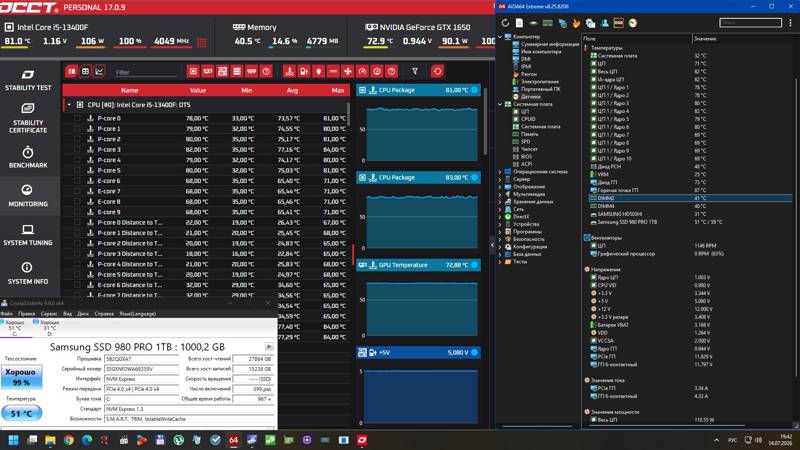Click the CPU sensor filter icon in OCCT
800x450 pixels.
coord(193,71)
